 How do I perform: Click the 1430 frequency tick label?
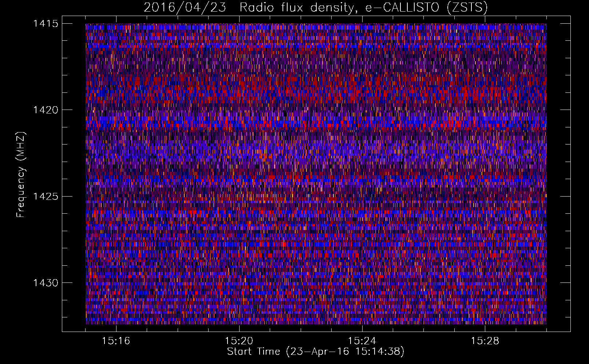pos(46,283)
